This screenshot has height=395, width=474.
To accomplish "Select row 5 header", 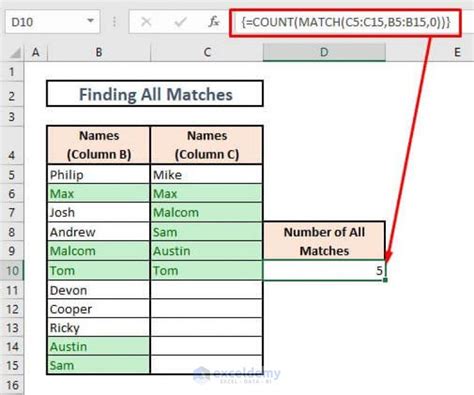I will pos(12,174).
